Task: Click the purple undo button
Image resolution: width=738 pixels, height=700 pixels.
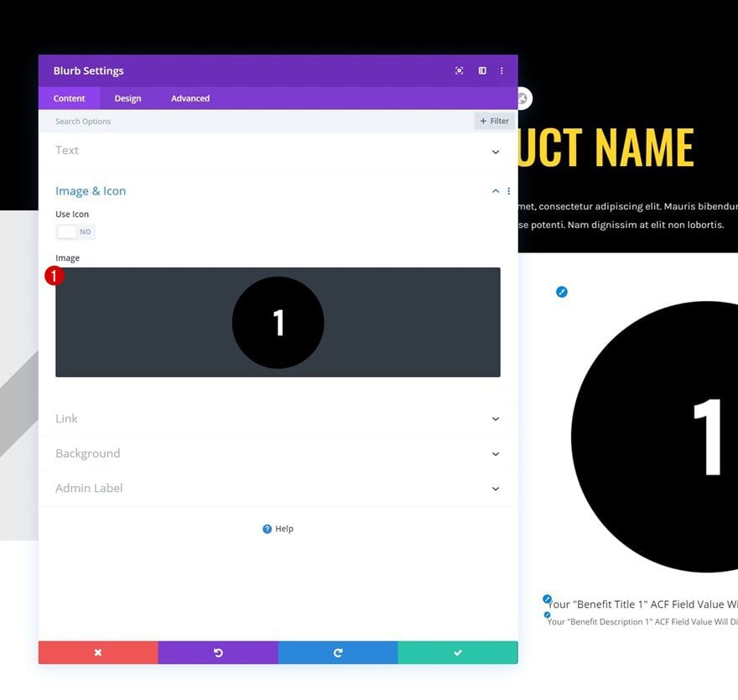Action: point(218,652)
